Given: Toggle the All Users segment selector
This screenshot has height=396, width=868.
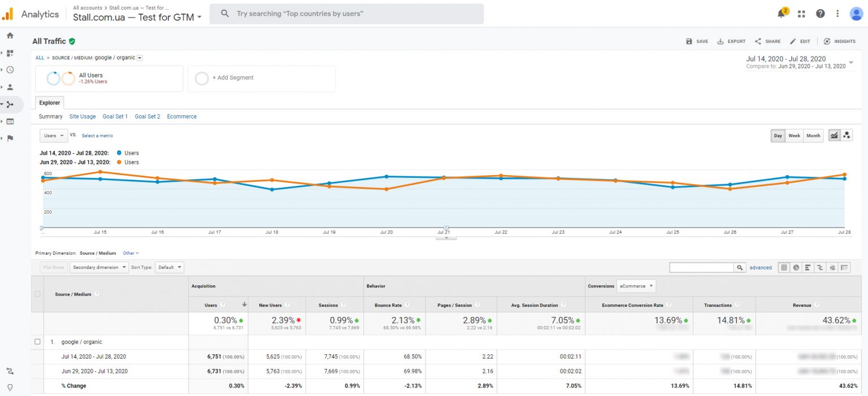Looking at the screenshot, I should (108, 78).
